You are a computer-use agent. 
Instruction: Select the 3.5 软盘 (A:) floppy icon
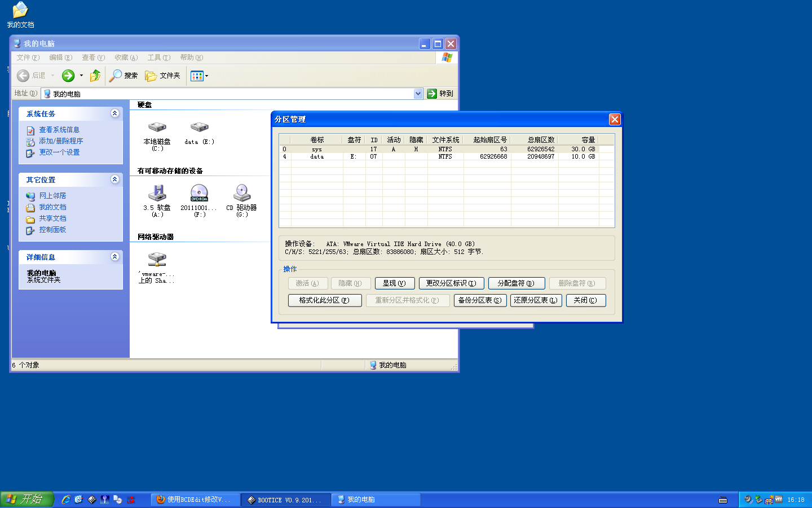click(x=157, y=193)
